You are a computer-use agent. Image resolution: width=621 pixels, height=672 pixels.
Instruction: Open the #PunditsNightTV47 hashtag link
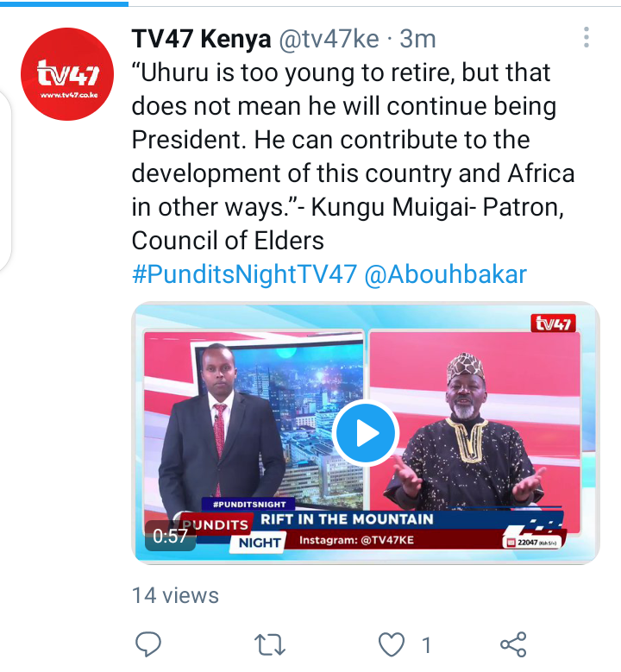pyautogui.click(x=244, y=274)
